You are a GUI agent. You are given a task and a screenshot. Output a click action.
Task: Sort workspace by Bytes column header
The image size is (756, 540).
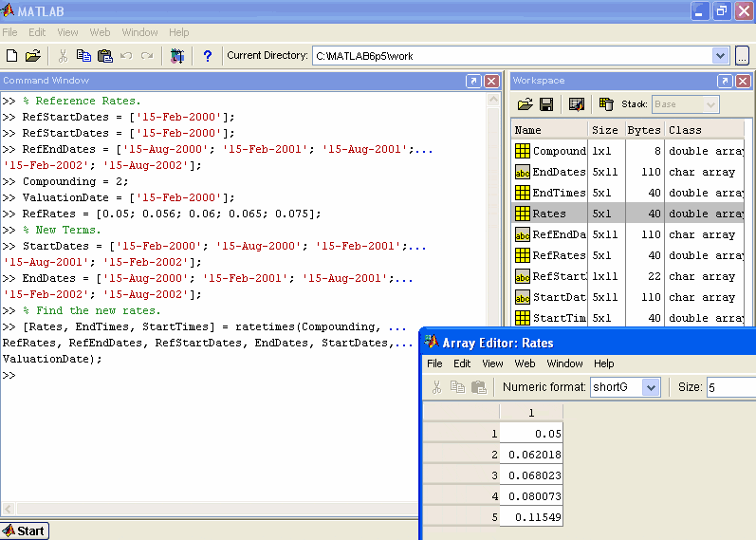point(645,130)
